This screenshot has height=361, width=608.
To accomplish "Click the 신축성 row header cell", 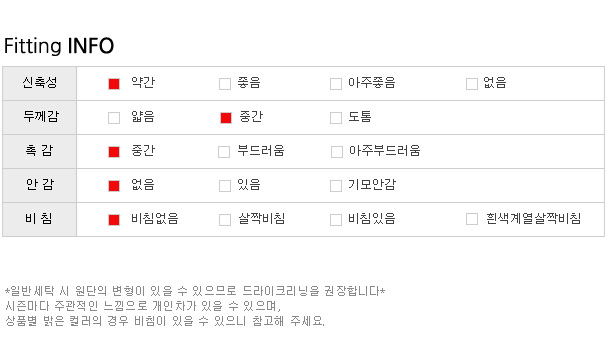I will click(40, 83).
